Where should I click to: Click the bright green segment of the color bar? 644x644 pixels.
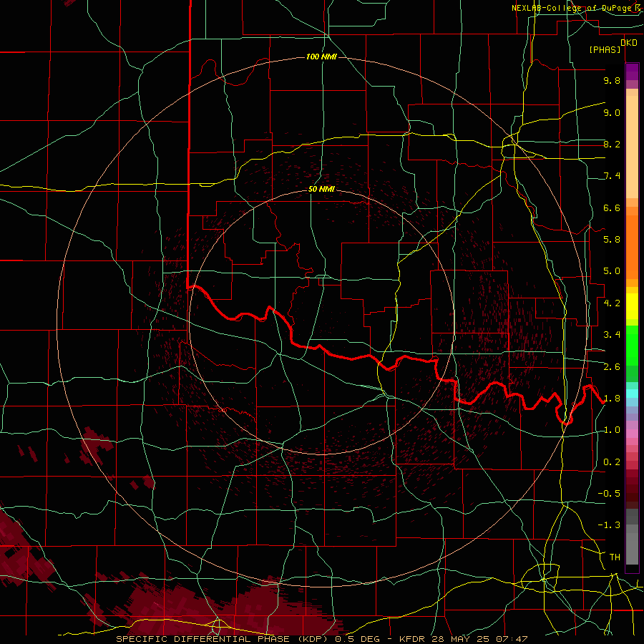pos(632,346)
